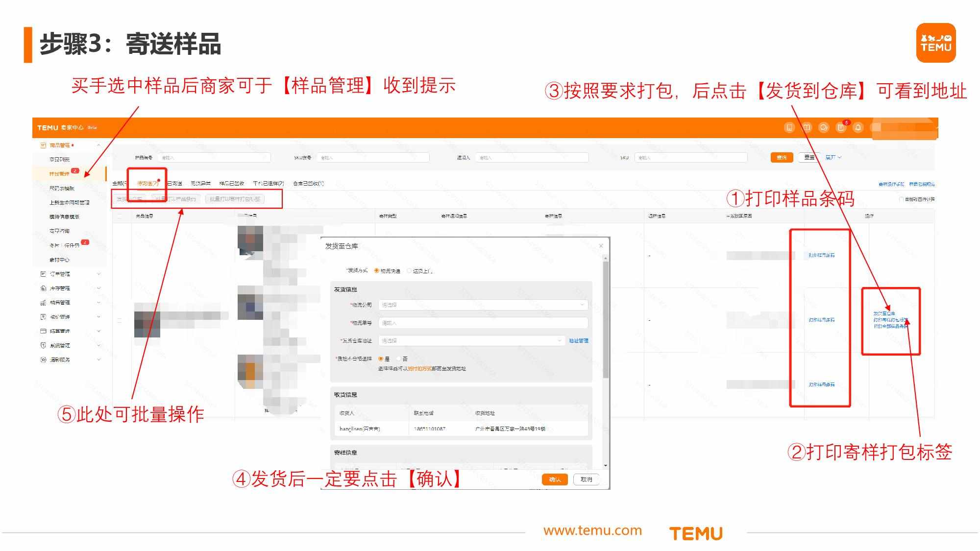Click the 发货至仓库 link in the 操作 column

(884, 313)
